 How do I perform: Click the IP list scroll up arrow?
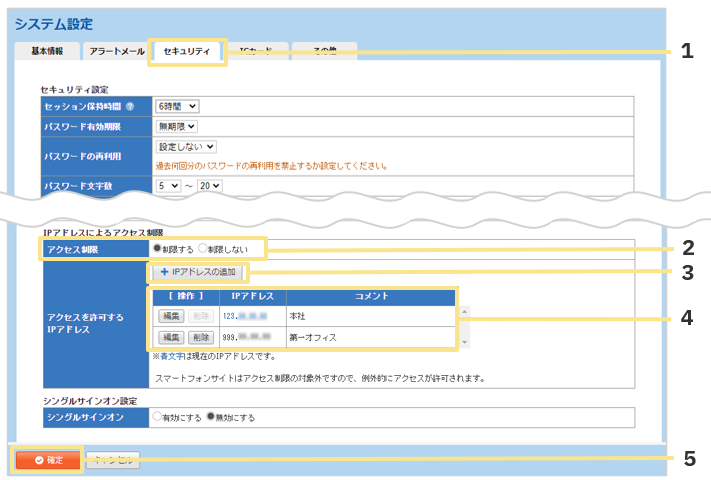[464, 312]
